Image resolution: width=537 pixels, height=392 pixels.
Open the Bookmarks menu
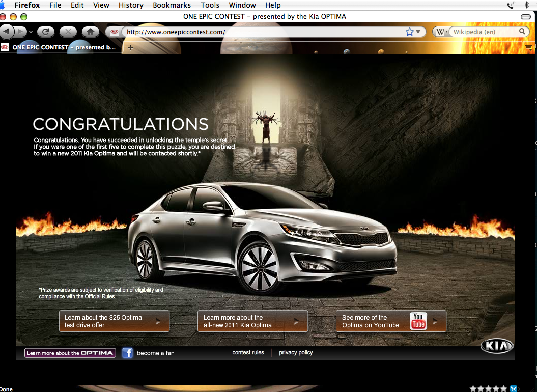172,5
